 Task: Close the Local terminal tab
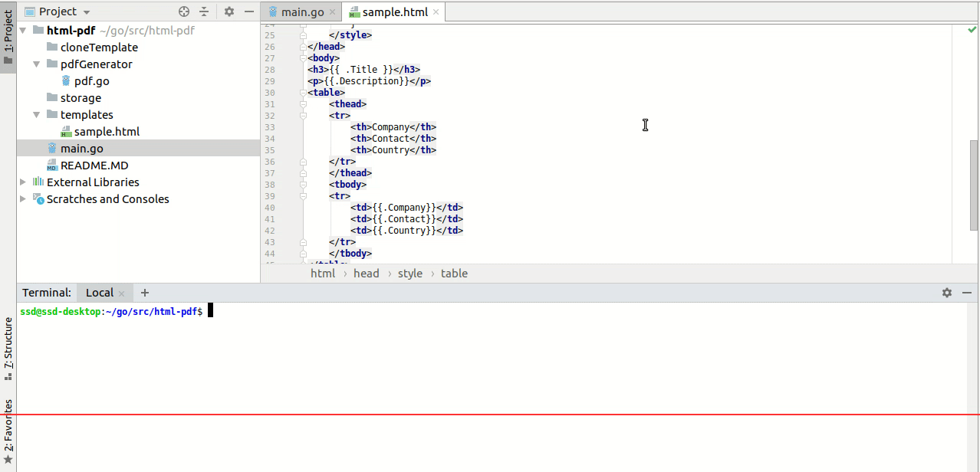(x=121, y=293)
